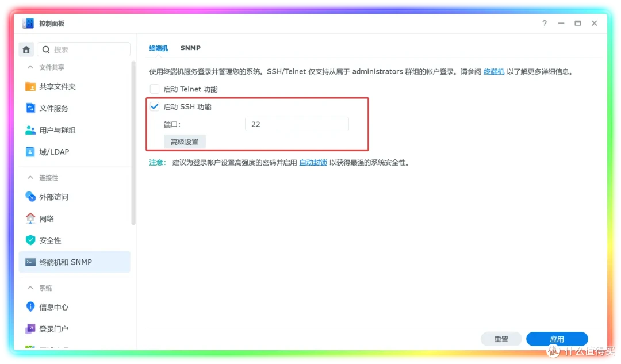Click the Control Panel (控制面板) title icon
The height and width of the screenshot is (364, 621).
click(x=28, y=24)
